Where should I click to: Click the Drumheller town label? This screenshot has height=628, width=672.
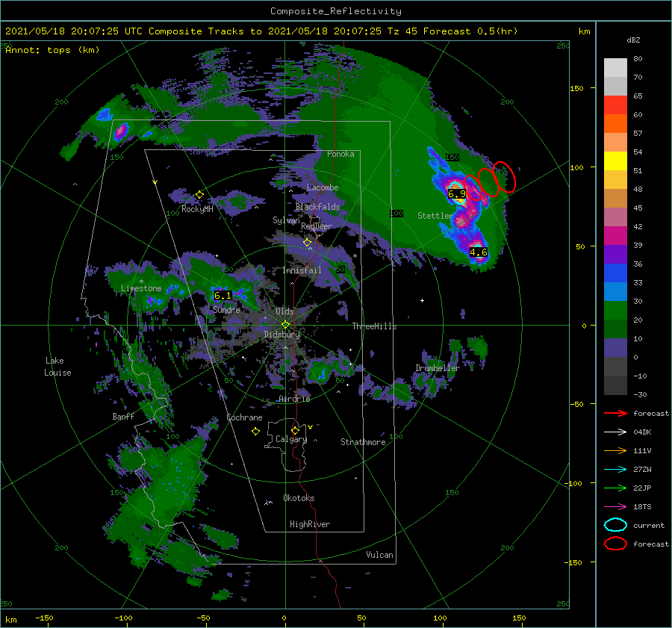(438, 368)
